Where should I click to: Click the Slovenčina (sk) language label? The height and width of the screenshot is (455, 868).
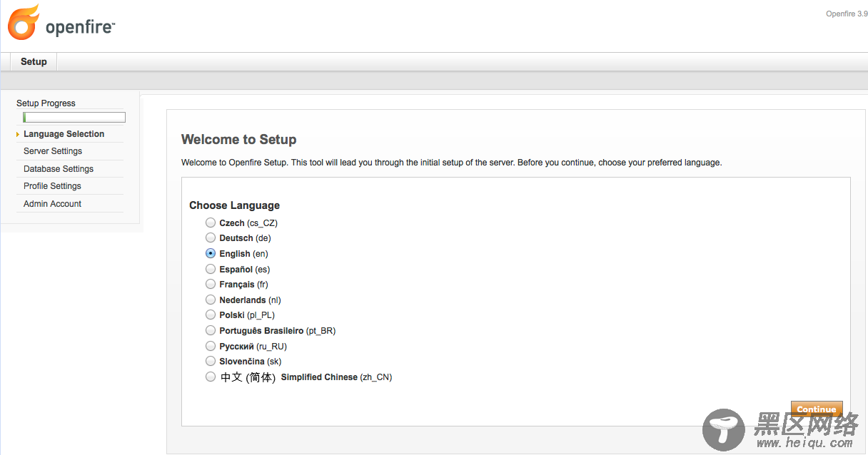click(x=251, y=362)
